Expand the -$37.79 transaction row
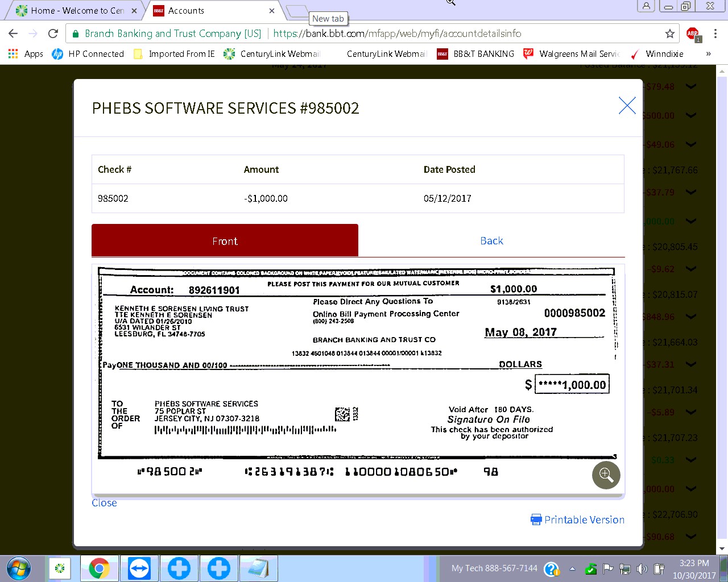The width and height of the screenshot is (728, 582). [691, 193]
